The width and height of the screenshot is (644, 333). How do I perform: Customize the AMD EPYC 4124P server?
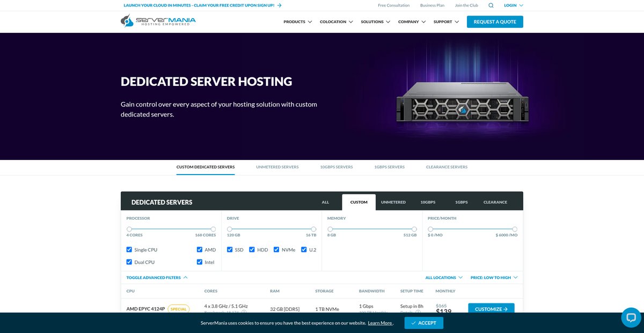coord(491,309)
